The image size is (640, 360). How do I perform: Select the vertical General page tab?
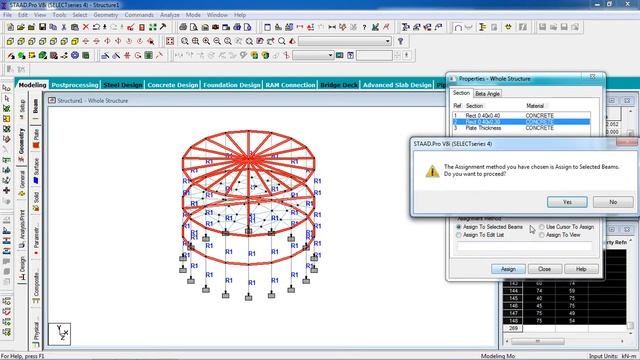tap(22, 184)
